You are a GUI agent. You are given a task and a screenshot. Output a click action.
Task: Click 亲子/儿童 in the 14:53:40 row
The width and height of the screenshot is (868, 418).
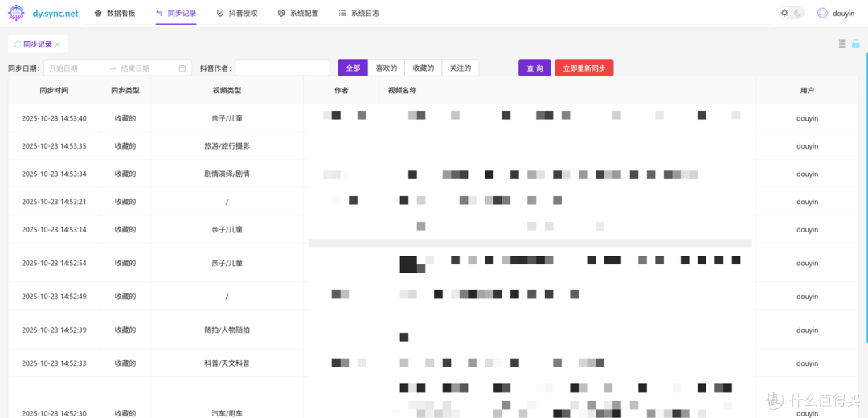(227, 118)
